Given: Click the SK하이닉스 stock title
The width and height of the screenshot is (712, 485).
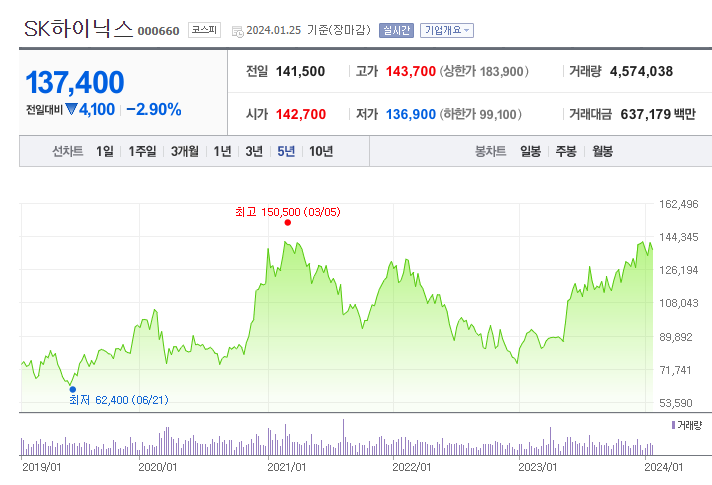Looking at the screenshot, I should click(78, 29).
